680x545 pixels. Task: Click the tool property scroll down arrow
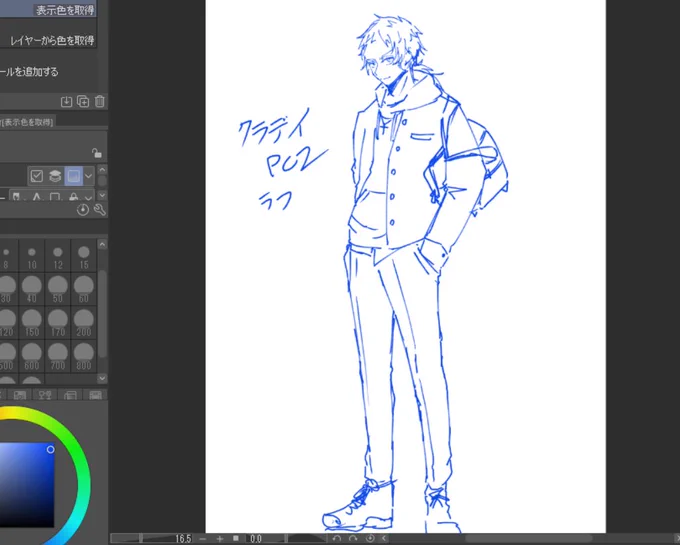point(102,196)
